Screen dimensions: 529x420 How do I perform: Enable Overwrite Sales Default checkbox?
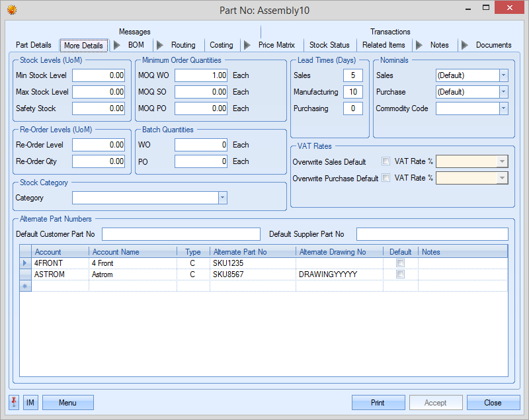[386, 161]
